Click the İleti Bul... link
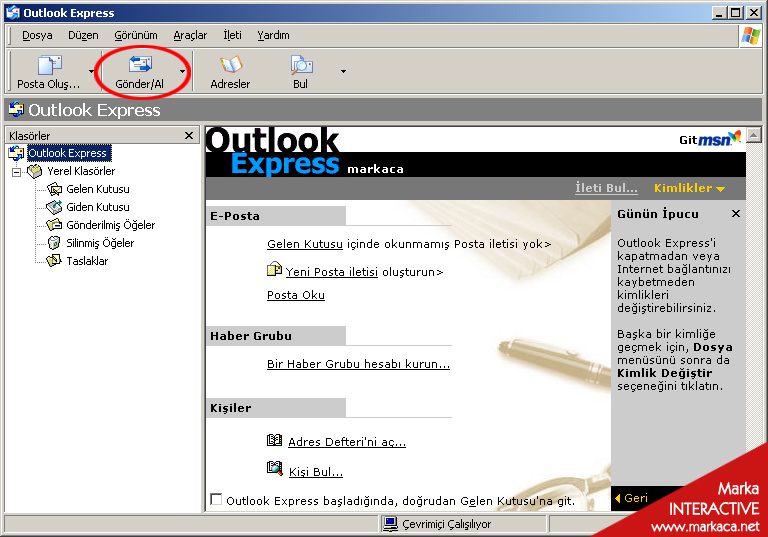Image resolution: width=768 pixels, height=537 pixels. pyautogui.click(x=606, y=188)
